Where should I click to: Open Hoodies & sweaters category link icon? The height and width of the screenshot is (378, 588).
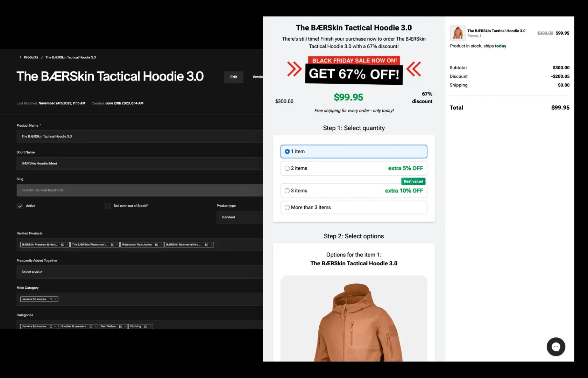(91, 327)
